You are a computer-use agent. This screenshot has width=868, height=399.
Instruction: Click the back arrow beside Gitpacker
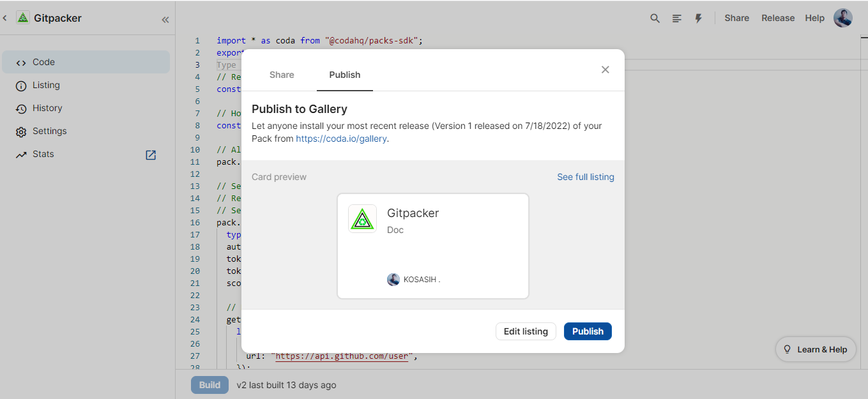pos(5,19)
